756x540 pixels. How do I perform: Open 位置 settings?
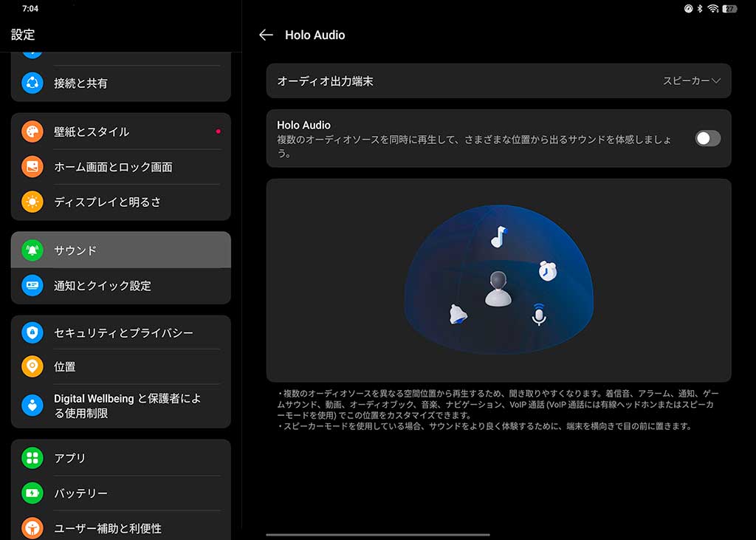pos(120,366)
